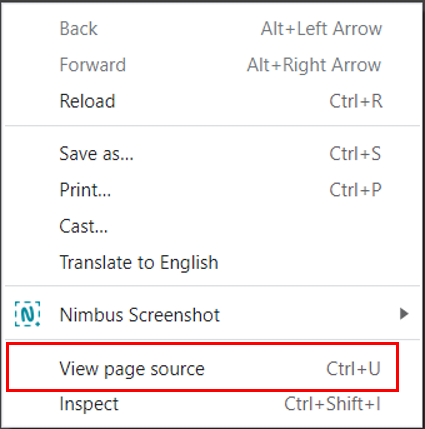Viewport: 425px width, 429px height.
Task: Click the Alt+Left Arrow shortcut text
Action: tap(321, 29)
